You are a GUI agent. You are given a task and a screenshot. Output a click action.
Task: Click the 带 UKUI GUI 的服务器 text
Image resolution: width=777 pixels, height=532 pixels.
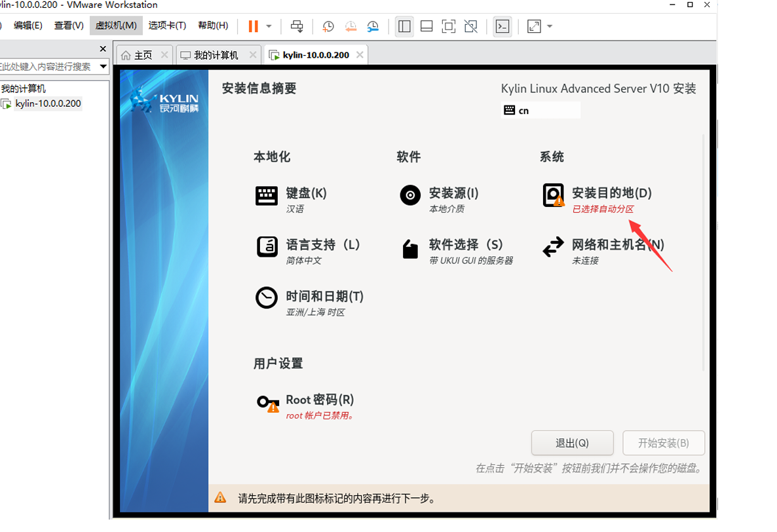471,261
